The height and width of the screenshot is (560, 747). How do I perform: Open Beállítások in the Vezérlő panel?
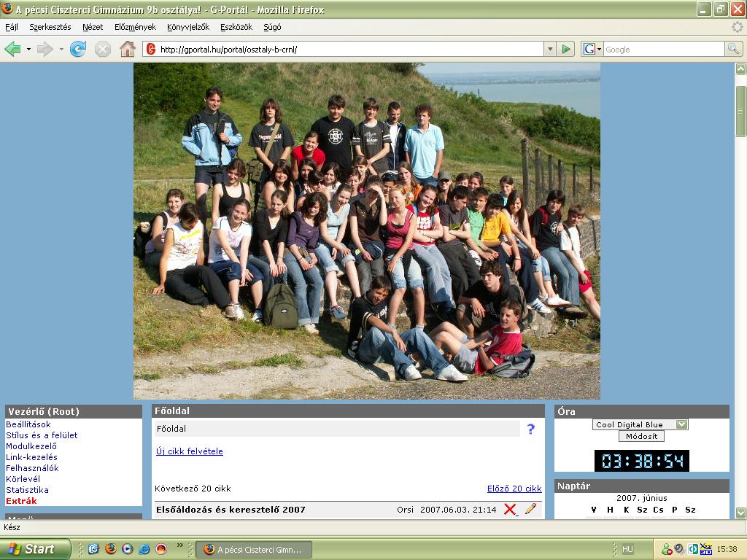pos(28,424)
